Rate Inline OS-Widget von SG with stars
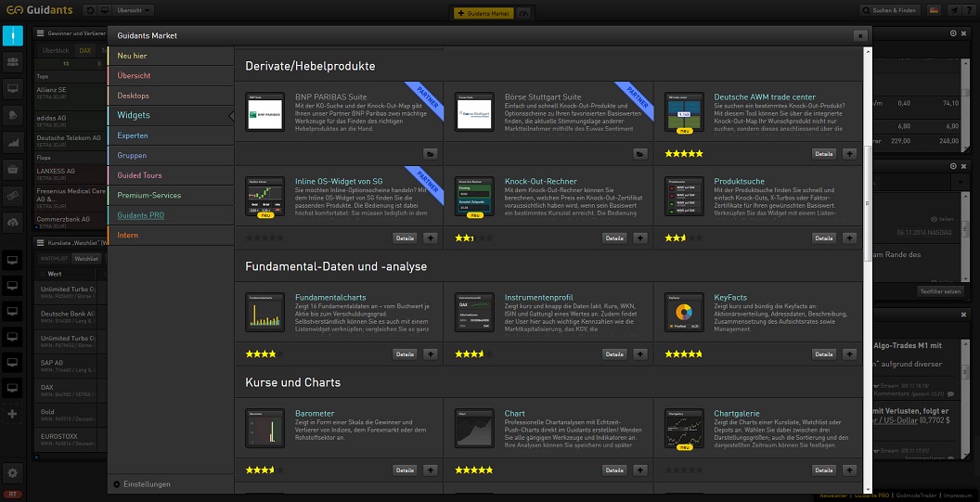Image resolution: width=980 pixels, height=502 pixels. point(264,238)
